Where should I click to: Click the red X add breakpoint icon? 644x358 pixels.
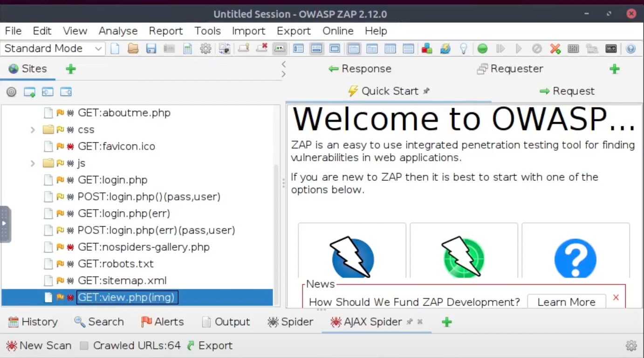[x=555, y=48]
